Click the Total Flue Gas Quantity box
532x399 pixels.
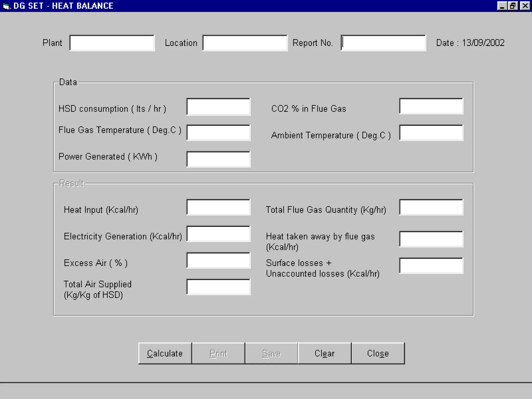pyautogui.click(x=431, y=207)
